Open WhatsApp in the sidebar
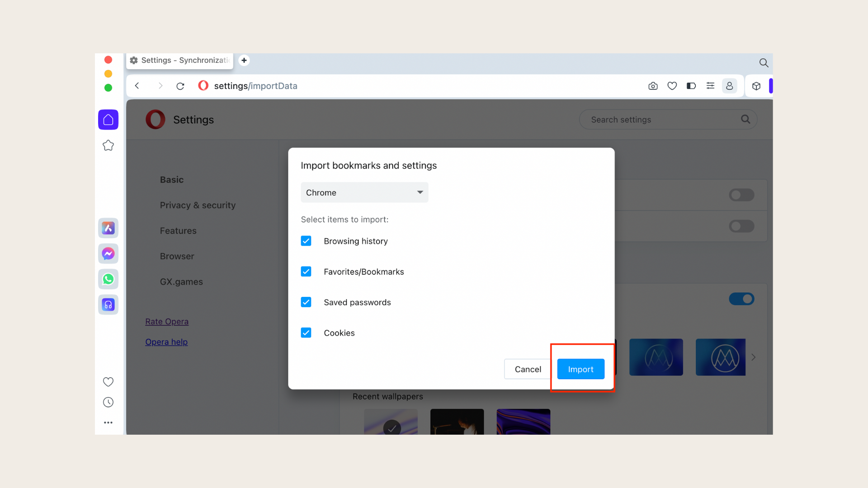868x488 pixels. coord(108,279)
